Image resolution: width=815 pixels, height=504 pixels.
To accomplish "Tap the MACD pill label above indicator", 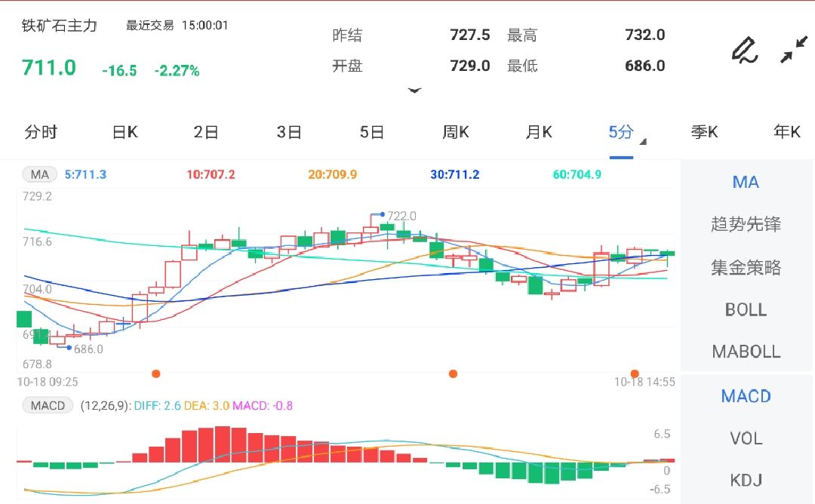I will click(48, 405).
